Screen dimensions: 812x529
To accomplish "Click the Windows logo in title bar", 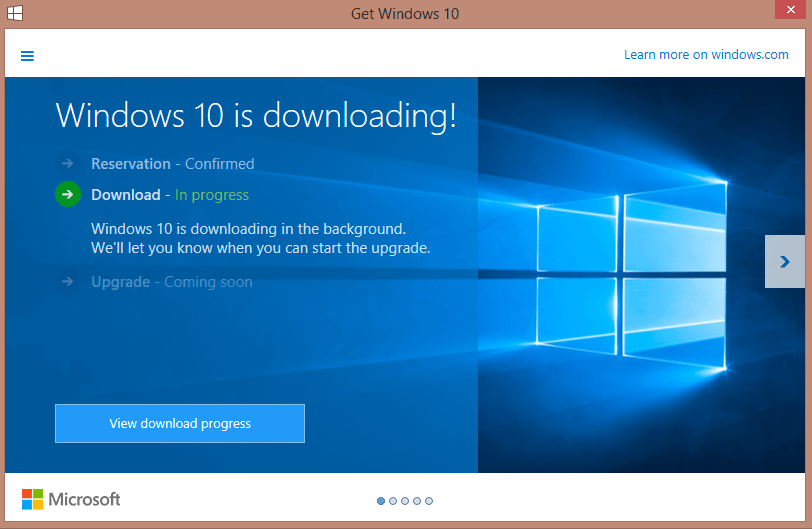I will (14, 13).
